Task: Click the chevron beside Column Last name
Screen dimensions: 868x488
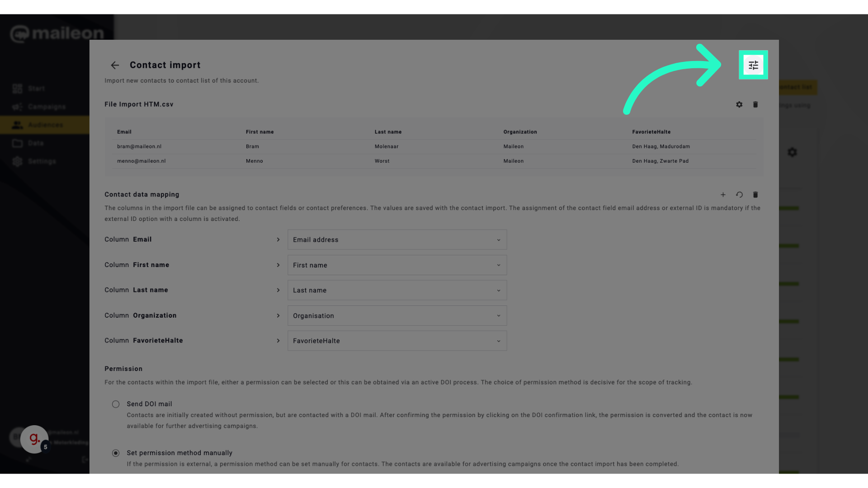Action: tap(278, 290)
